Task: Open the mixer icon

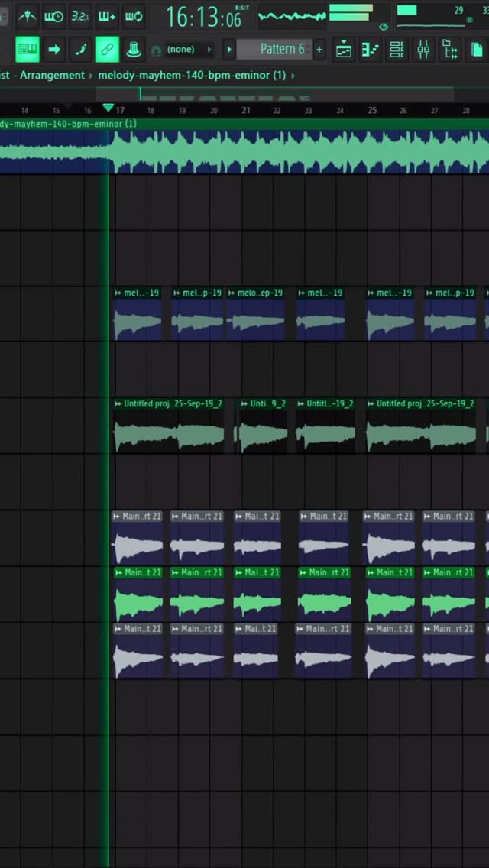Action: pos(423,50)
